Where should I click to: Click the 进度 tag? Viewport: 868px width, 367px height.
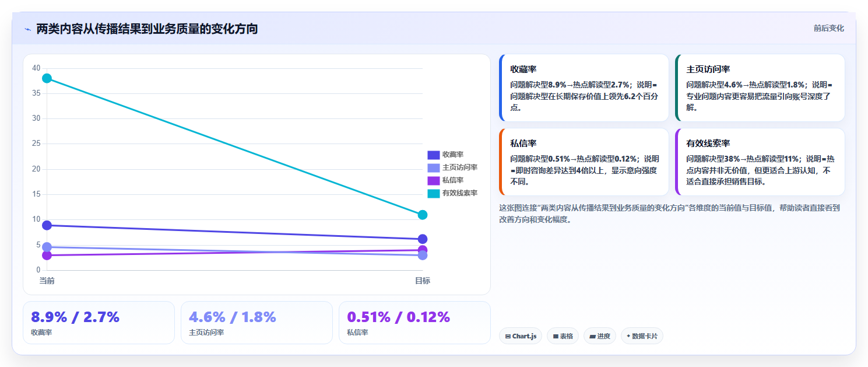600,336
